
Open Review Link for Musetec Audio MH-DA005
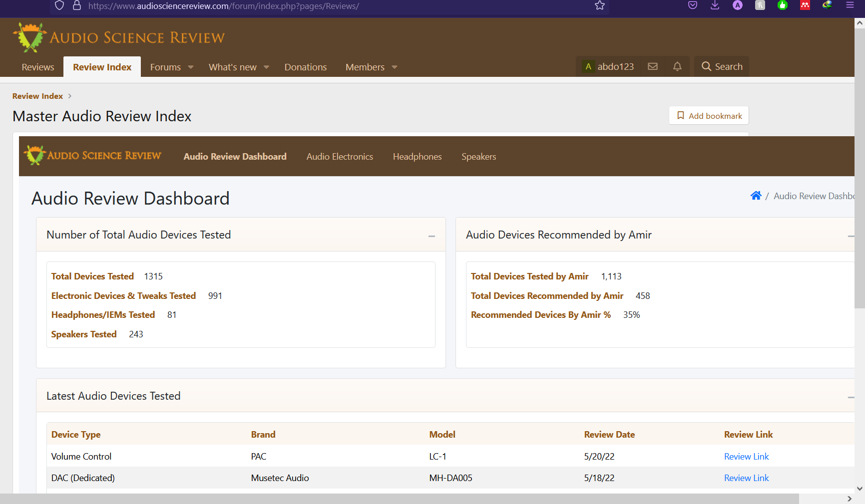click(746, 478)
